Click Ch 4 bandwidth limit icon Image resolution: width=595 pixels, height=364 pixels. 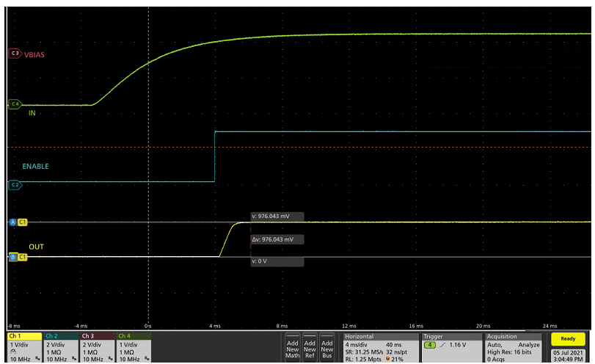pyautogui.click(x=147, y=359)
